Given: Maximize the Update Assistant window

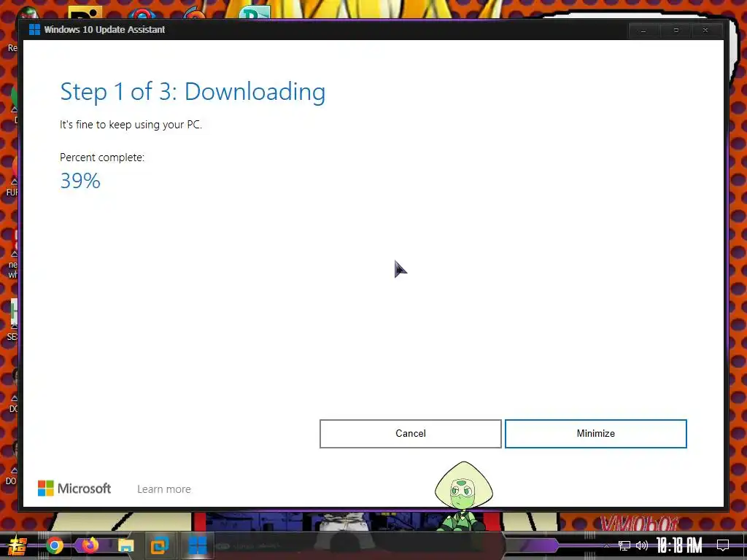Looking at the screenshot, I should [676, 31].
